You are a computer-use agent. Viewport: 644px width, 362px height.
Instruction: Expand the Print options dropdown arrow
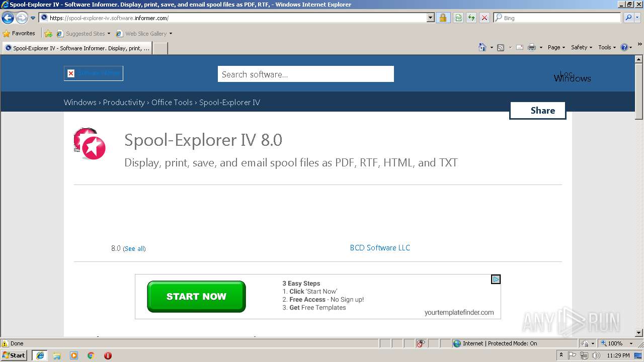pyautogui.click(x=541, y=47)
